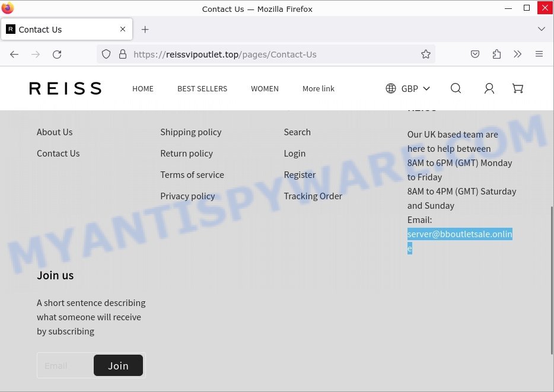The image size is (554, 392).
Task: Click the Firefox back arrow button
Action: point(14,55)
